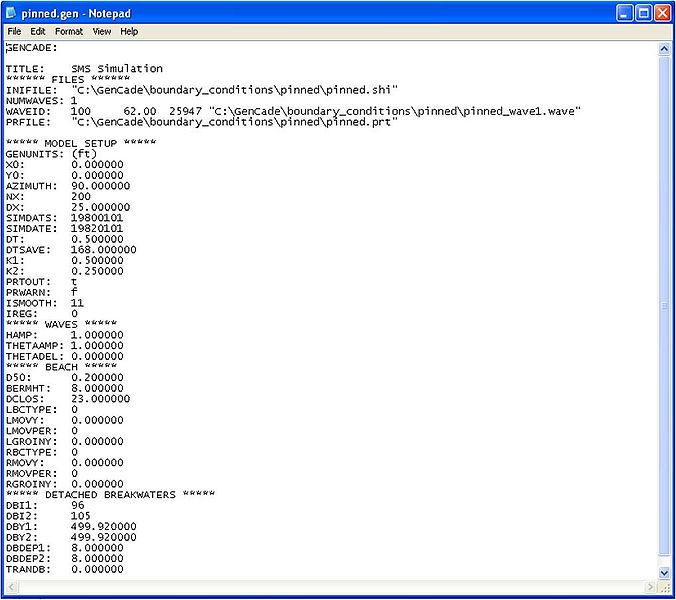Click the LGROINY: label
The height and width of the screenshot is (600, 676).
tap(31, 441)
